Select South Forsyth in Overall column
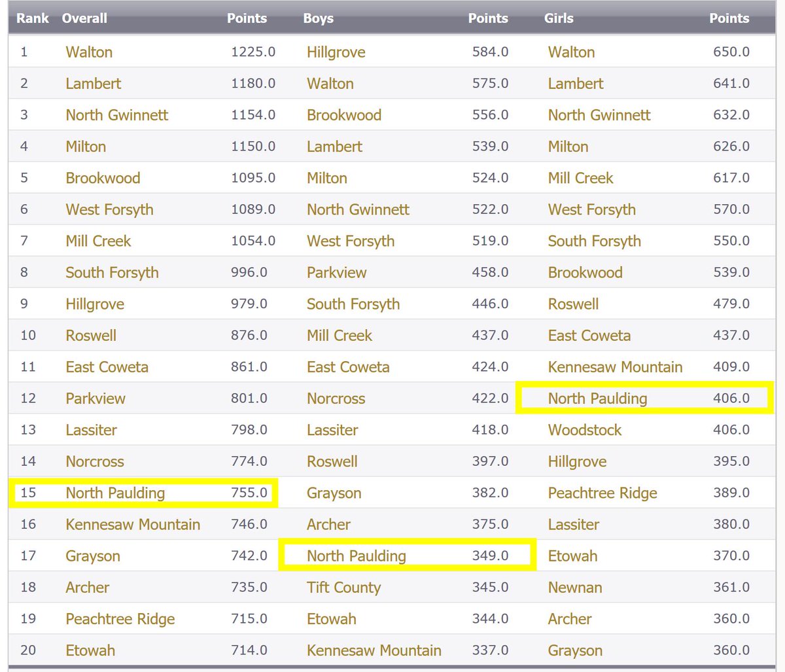Screen dimensions: 785x672 point(112,273)
